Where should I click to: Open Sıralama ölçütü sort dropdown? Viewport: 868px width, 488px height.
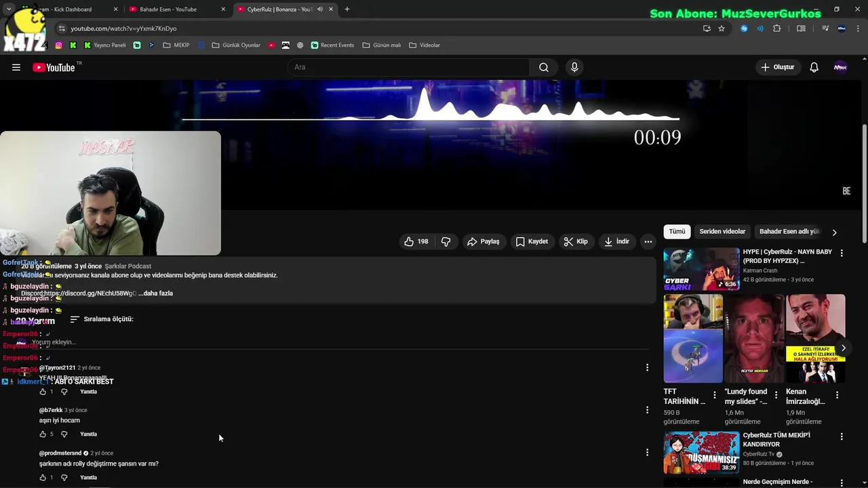click(x=102, y=319)
